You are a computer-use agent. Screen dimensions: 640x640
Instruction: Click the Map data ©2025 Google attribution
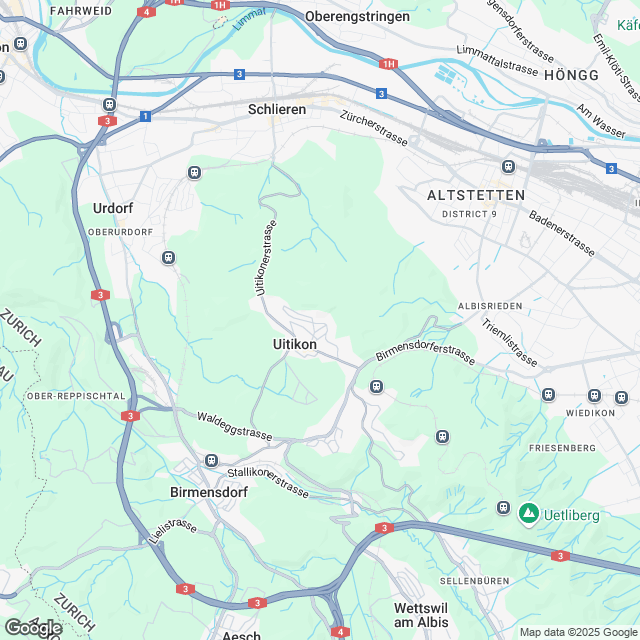579,632
